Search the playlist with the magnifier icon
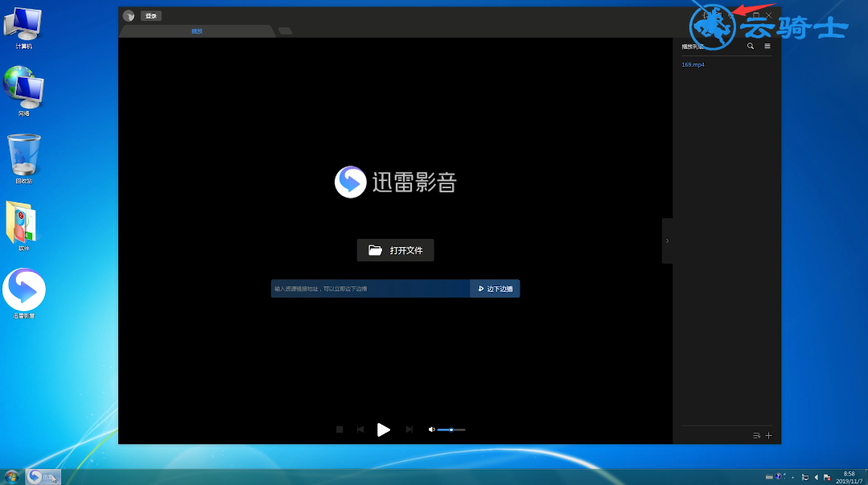The width and height of the screenshot is (868, 485). (751, 46)
